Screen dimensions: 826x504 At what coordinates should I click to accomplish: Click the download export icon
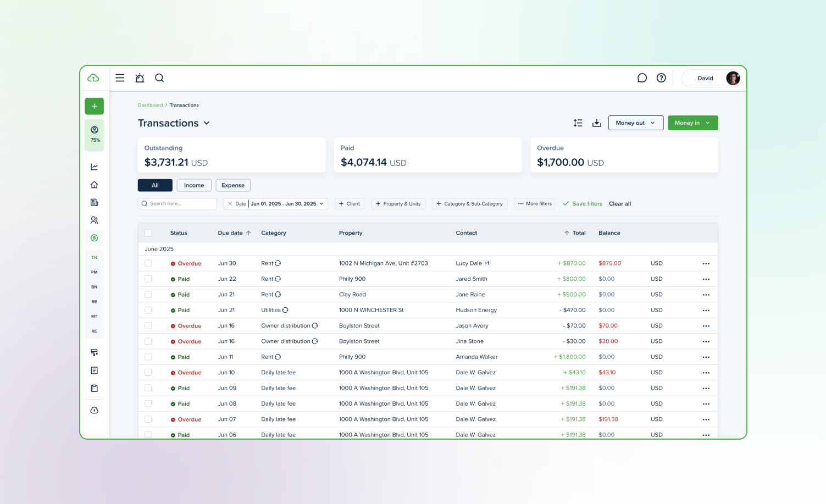point(596,123)
